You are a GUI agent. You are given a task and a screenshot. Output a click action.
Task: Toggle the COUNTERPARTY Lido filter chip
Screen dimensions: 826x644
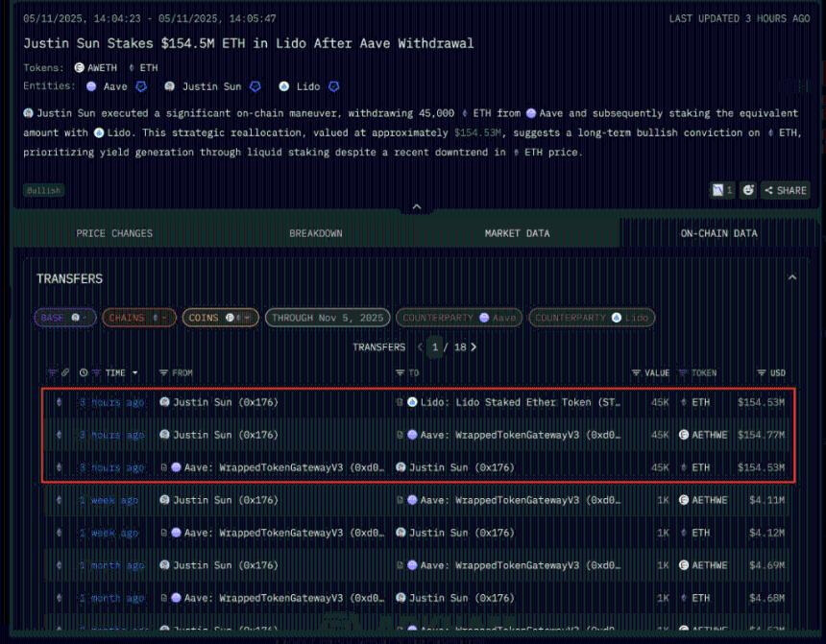point(591,317)
